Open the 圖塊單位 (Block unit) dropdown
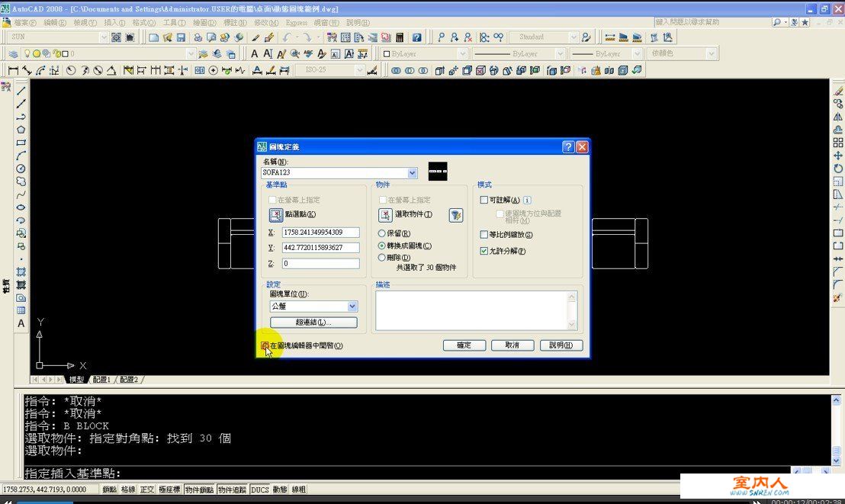 (352, 307)
